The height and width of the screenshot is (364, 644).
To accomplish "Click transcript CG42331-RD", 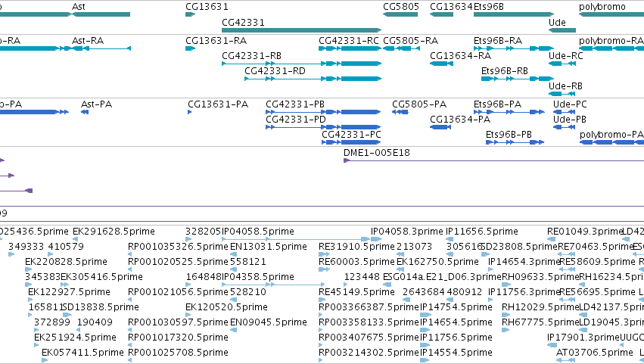I will point(275,71).
